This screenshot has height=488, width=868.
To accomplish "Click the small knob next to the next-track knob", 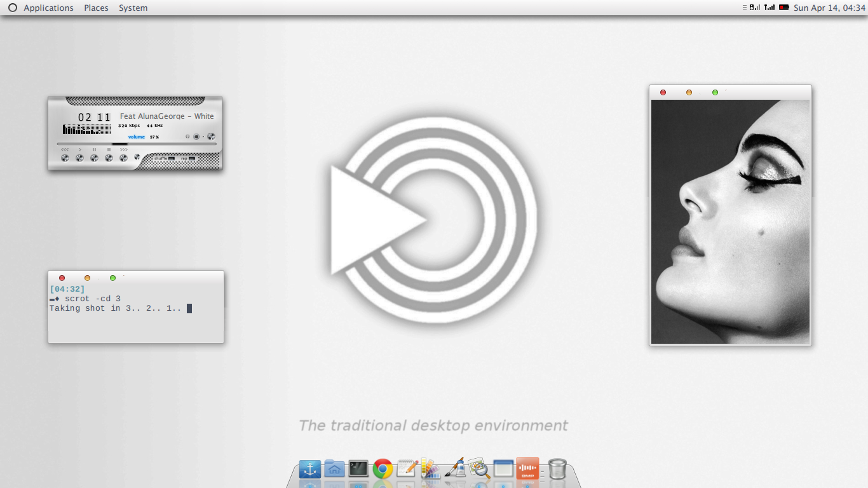I will [137, 156].
